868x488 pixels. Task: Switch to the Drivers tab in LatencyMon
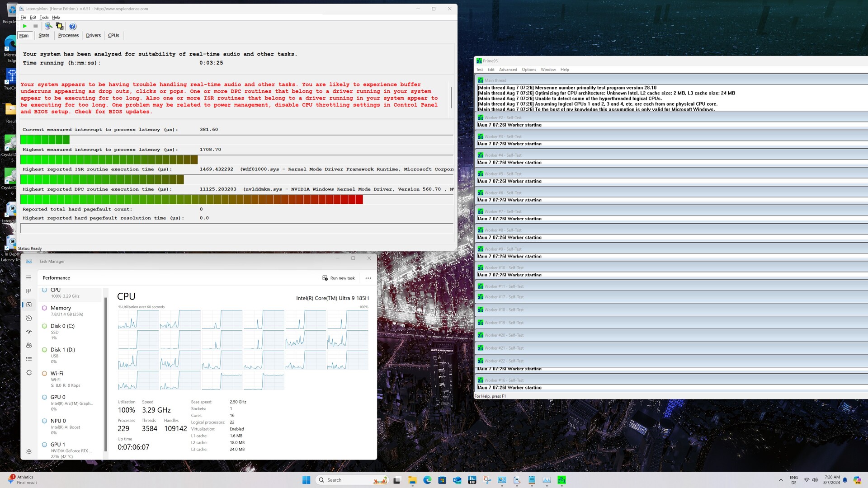(93, 35)
